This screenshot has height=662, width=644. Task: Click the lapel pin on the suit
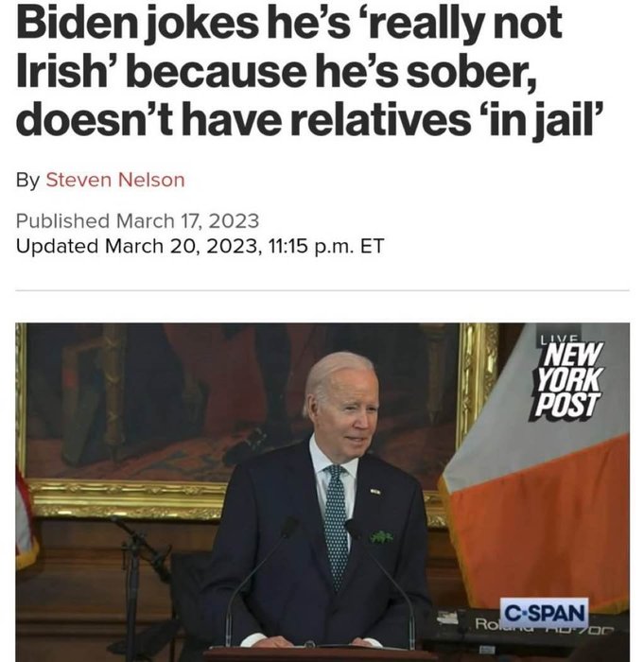375,492
